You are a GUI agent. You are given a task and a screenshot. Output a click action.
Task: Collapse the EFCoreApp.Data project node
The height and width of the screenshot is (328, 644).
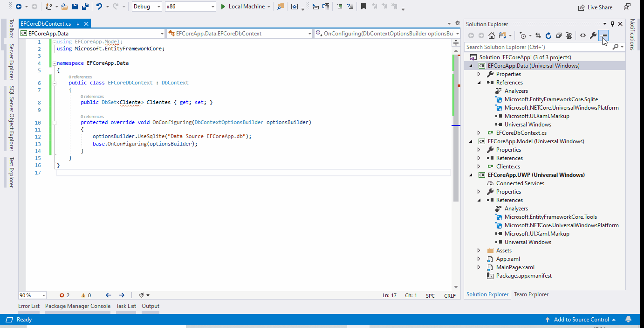tap(470, 66)
